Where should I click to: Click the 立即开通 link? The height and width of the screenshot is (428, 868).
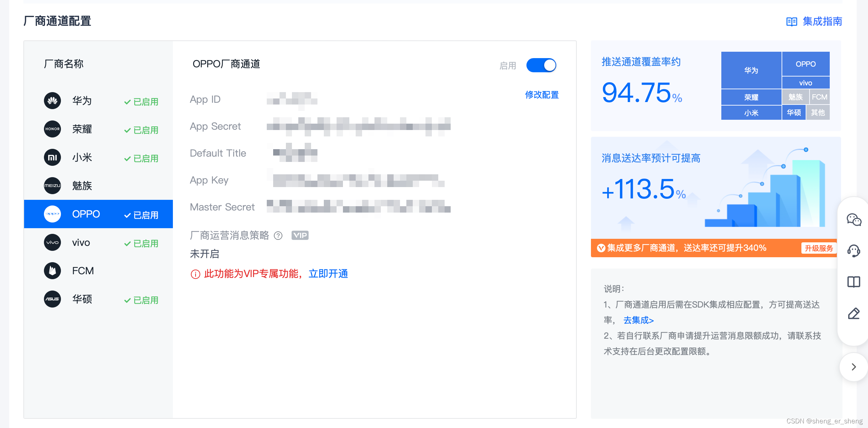click(328, 274)
